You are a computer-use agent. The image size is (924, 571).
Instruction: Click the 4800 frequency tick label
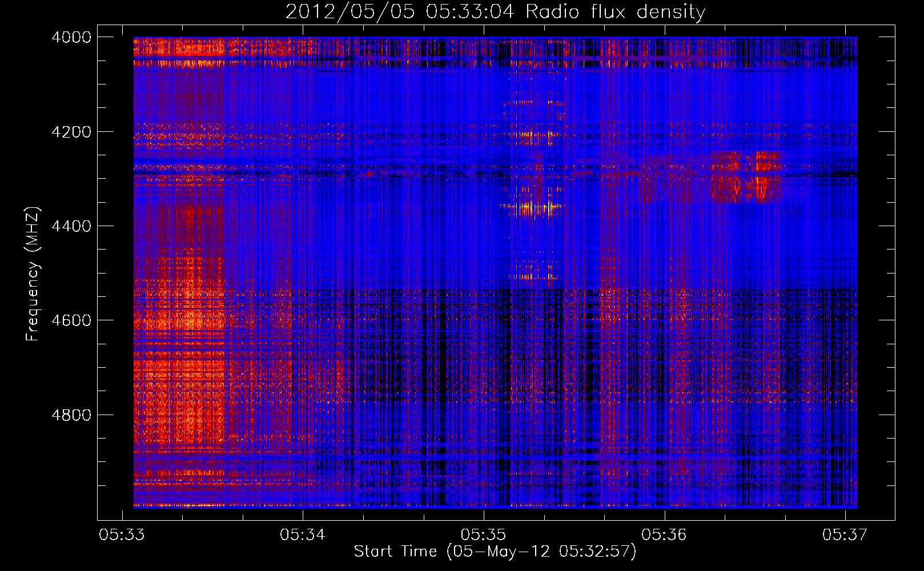click(71, 415)
